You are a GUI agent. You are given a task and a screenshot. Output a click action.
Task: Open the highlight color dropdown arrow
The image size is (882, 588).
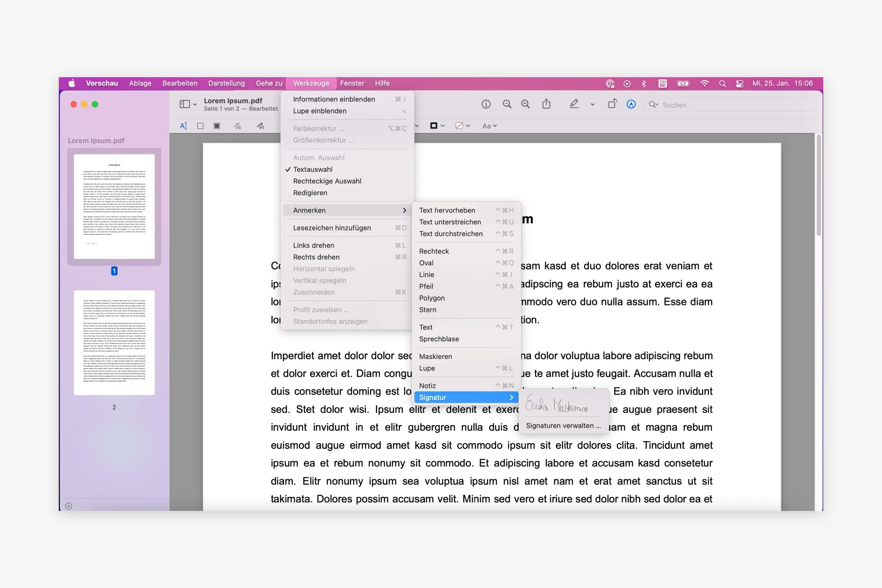[x=592, y=105]
